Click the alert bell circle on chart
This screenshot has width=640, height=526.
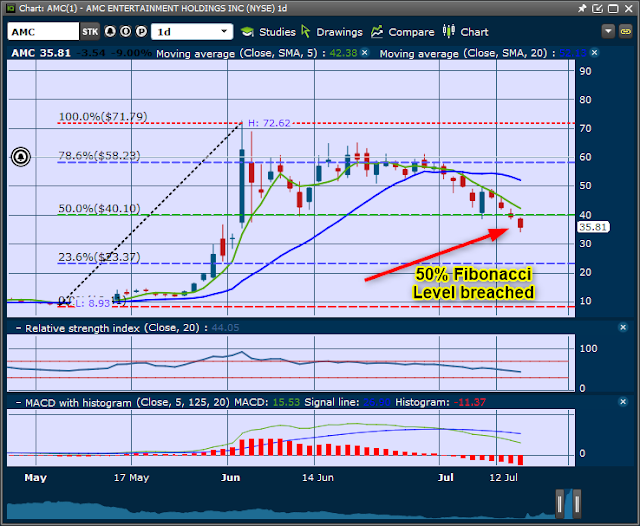tap(21, 157)
